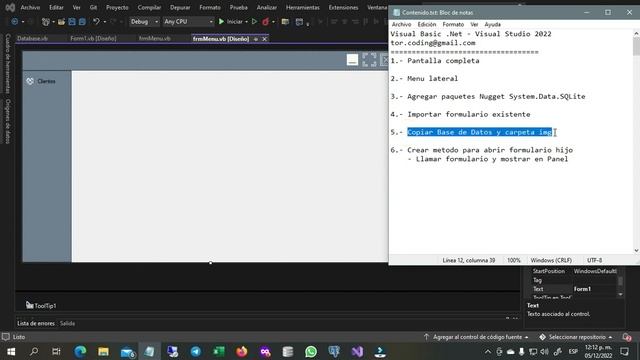Click the single Save disk icon
This screenshot has width=640, height=360.
72,21
